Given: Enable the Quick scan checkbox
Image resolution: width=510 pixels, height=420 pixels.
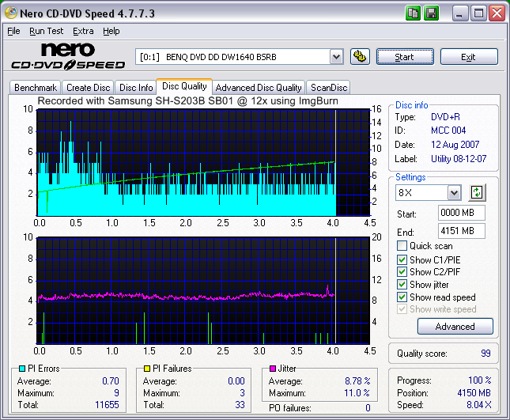Looking at the screenshot, I should pyautogui.click(x=402, y=246).
